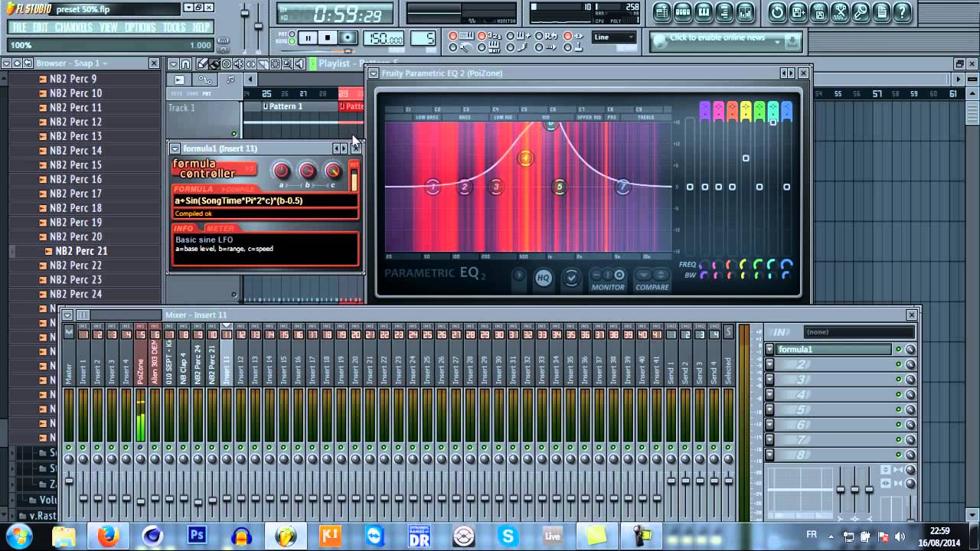Open the HELP menu
Screen dimensions: 980x551
(201, 28)
